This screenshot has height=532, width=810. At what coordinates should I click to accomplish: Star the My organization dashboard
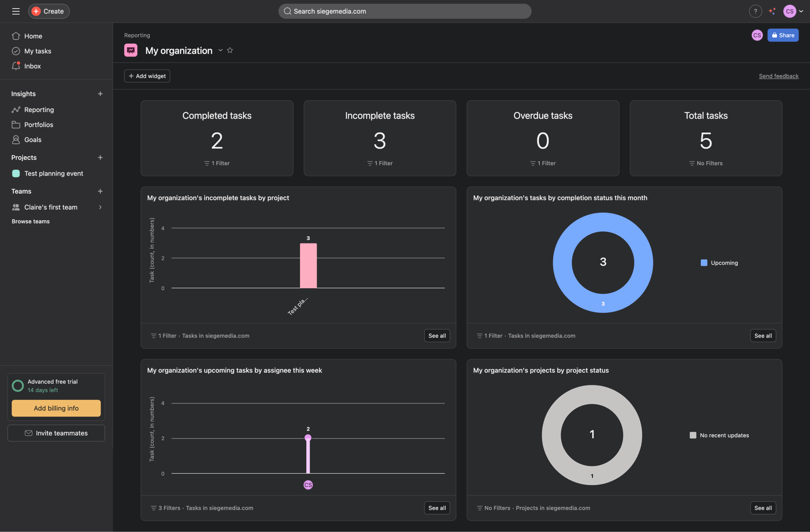click(230, 50)
